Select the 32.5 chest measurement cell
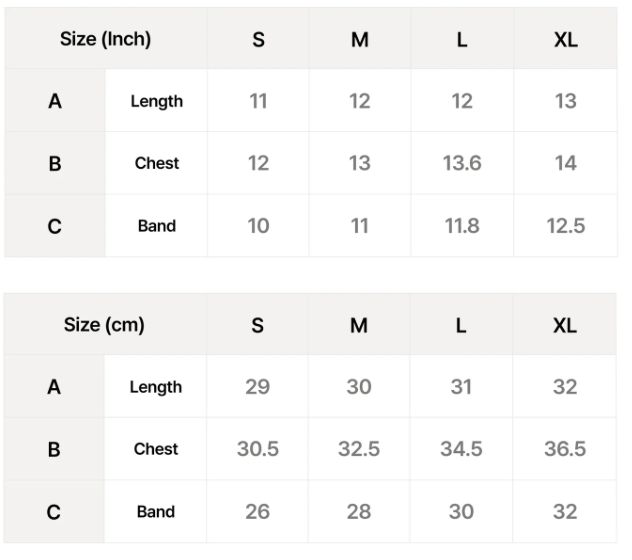This screenshot has height=560, width=632. pos(359,449)
